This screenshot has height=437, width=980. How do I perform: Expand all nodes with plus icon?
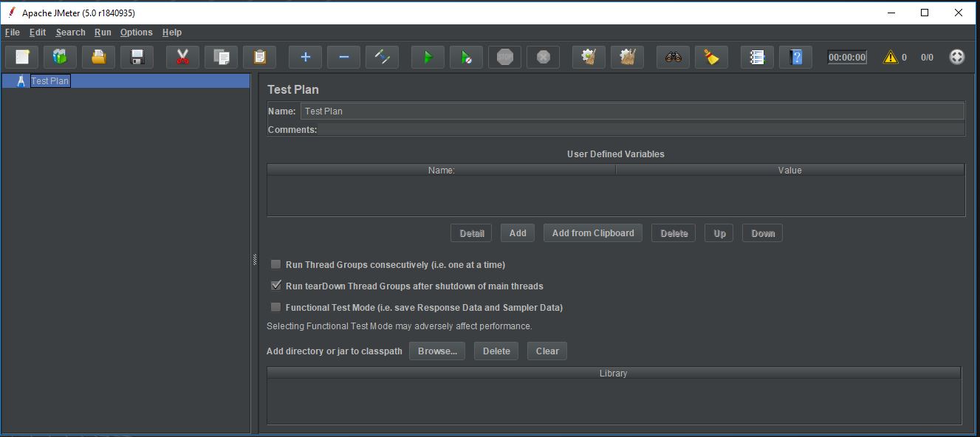click(x=306, y=57)
